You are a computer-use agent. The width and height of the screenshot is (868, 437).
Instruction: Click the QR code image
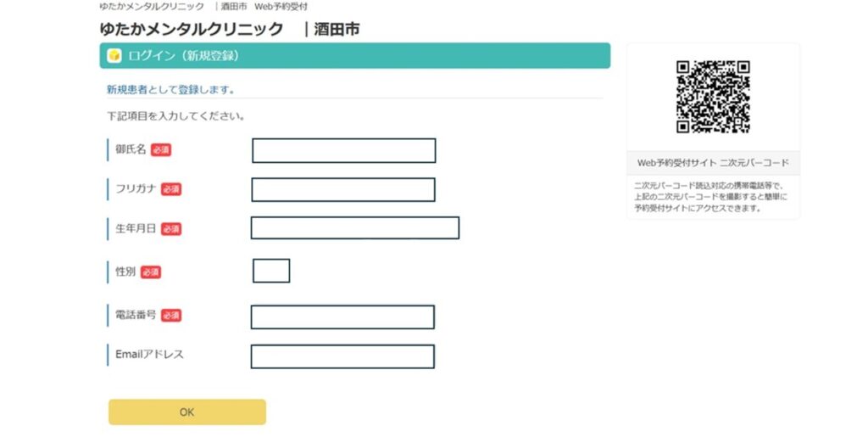pos(713,97)
